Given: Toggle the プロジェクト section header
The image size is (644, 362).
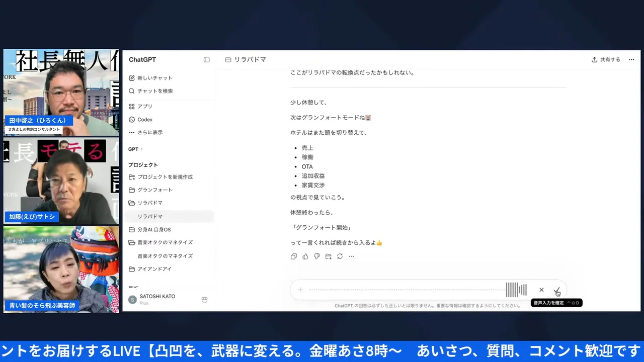Looking at the screenshot, I should pyautogui.click(x=143, y=165).
